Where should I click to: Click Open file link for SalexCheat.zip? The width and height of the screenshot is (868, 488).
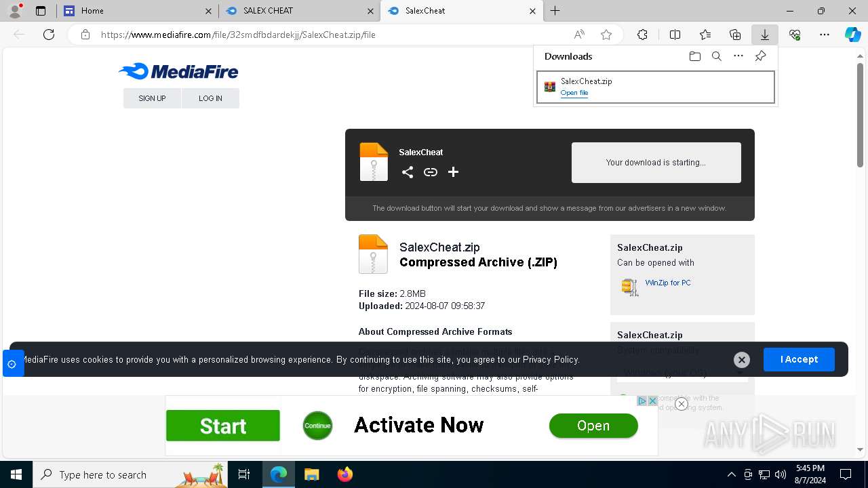[574, 93]
